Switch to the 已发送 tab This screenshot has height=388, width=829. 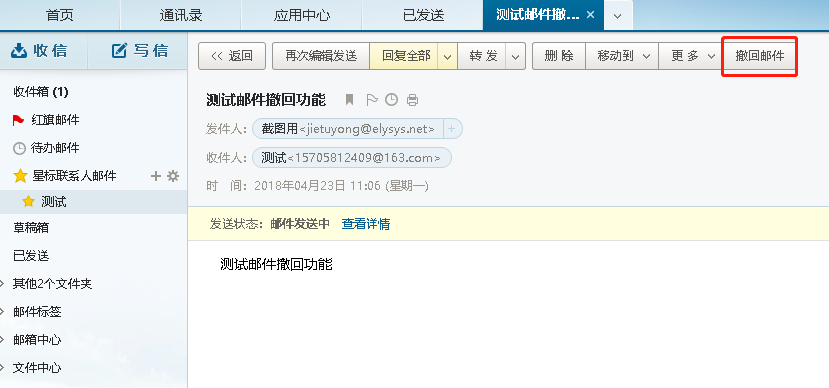[422, 15]
